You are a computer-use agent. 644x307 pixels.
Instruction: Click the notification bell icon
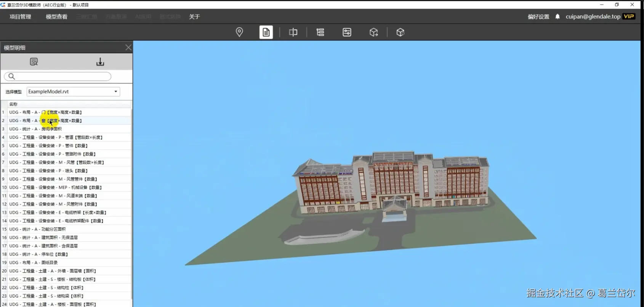[557, 16]
